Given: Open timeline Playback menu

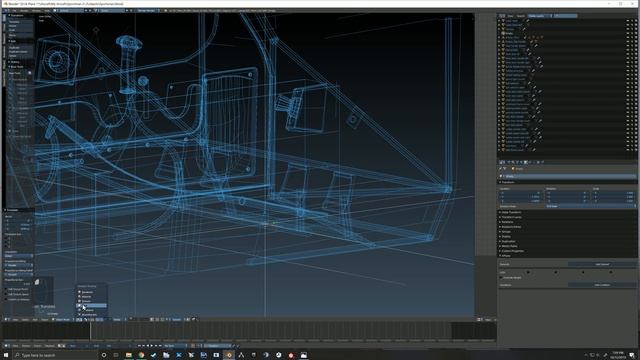Looking at the screenshot, I should pos(50,346).
